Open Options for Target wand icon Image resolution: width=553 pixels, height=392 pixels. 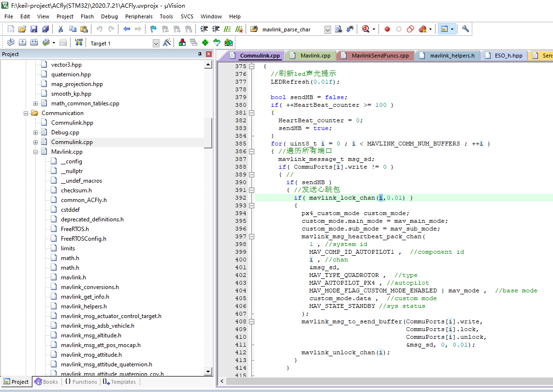[x=167, y=43]
